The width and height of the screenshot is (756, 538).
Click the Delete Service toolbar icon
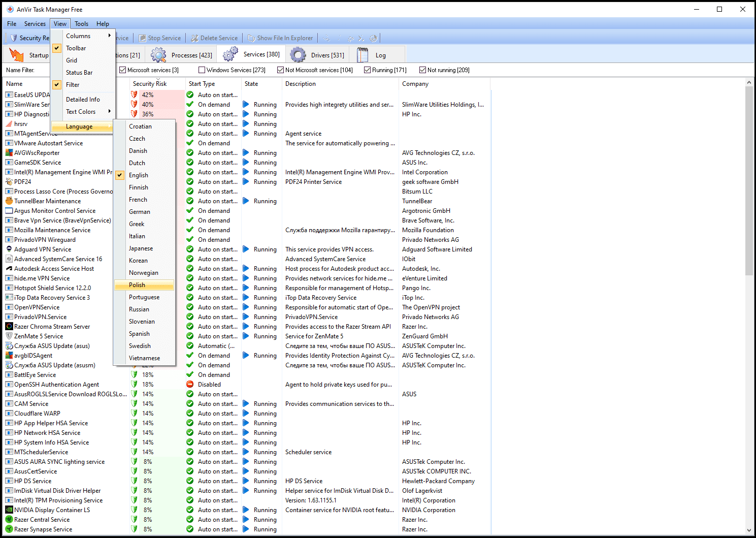pyautogui.click(x=194, y=38)
